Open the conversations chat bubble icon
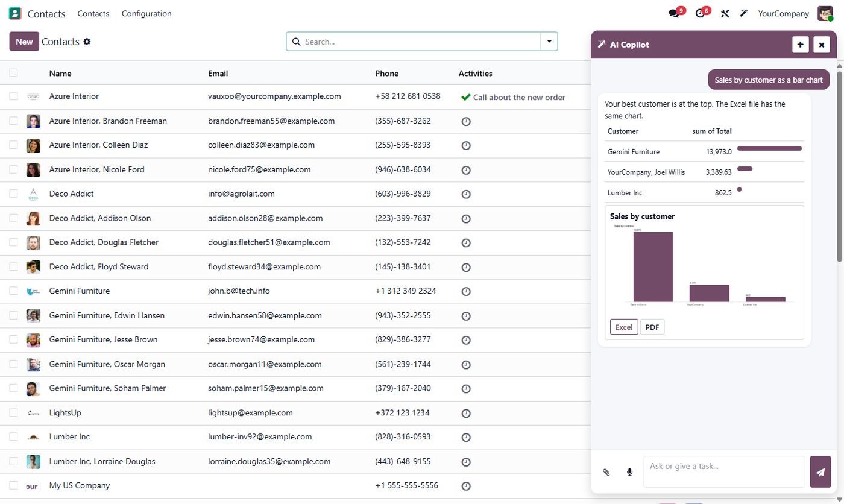This screenshot has height=504, width=844. pyautogui.click(x=674, y=13)
